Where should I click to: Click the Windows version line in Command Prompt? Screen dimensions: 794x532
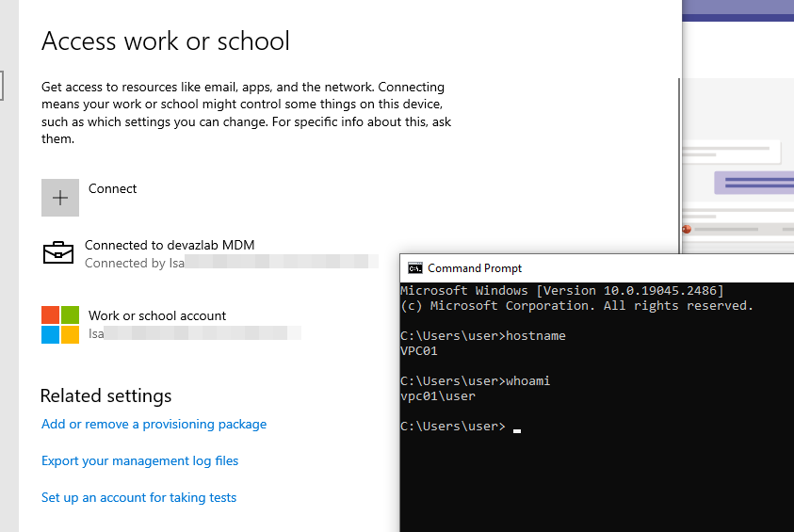(562, 291)
